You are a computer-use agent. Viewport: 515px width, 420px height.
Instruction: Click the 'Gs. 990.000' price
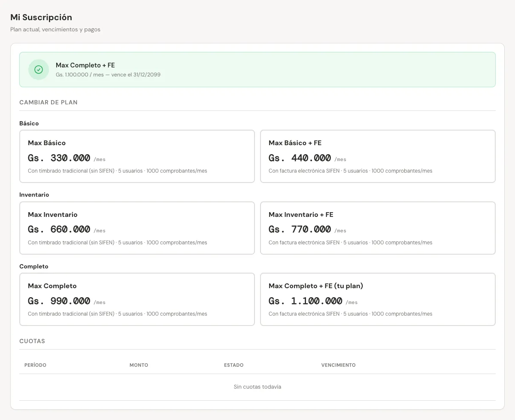pyautogui.click(x=59, y=301)
